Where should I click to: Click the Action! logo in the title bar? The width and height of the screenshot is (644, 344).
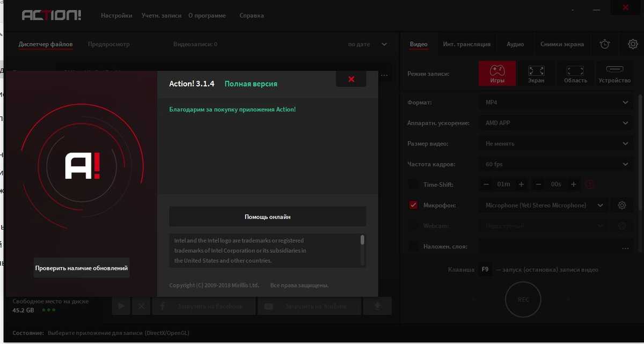(x=52, y=15)
